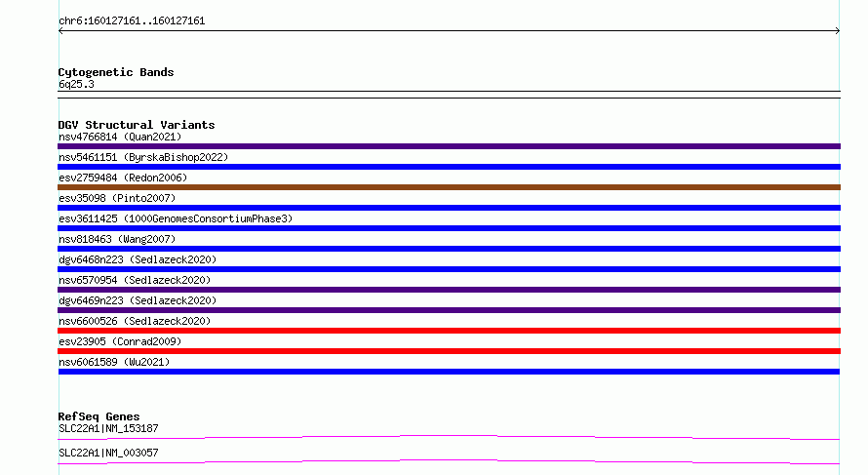Open variant nsv818463 (Wang2007) label
This screenshot has width=868, height=475.
click(117, 239)
